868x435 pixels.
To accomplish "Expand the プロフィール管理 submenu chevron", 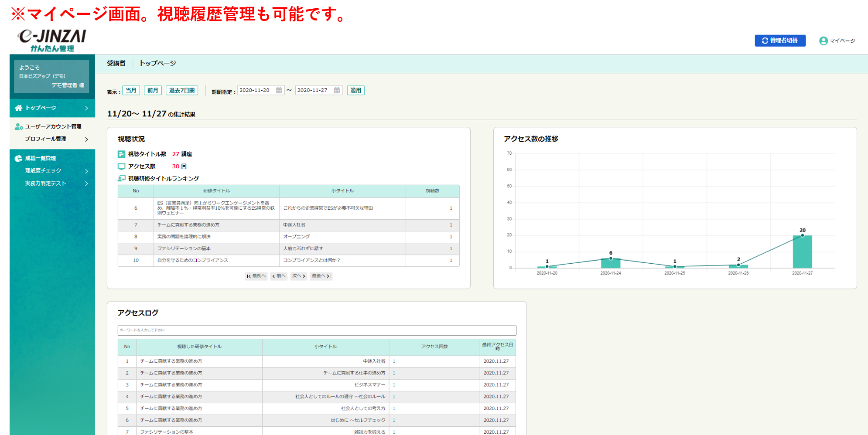I will (x=86, y=139).
